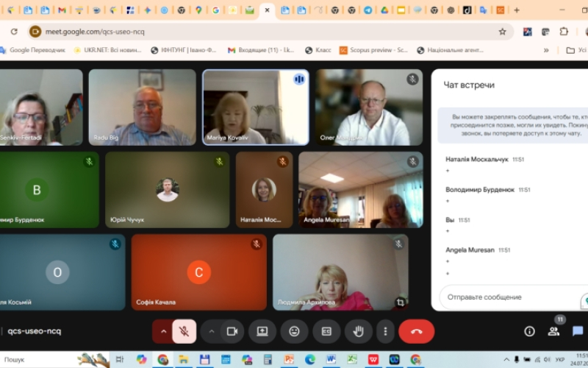Screen dimensions: 588x368
Task: Reload the Google Meet page
Action: (x=14, y=32)
